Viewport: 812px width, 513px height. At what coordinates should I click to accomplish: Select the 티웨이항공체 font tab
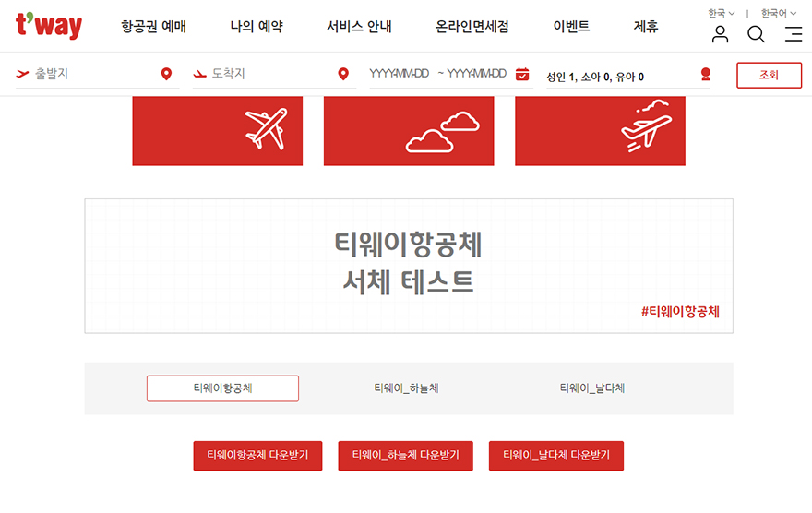click(222, 388)
